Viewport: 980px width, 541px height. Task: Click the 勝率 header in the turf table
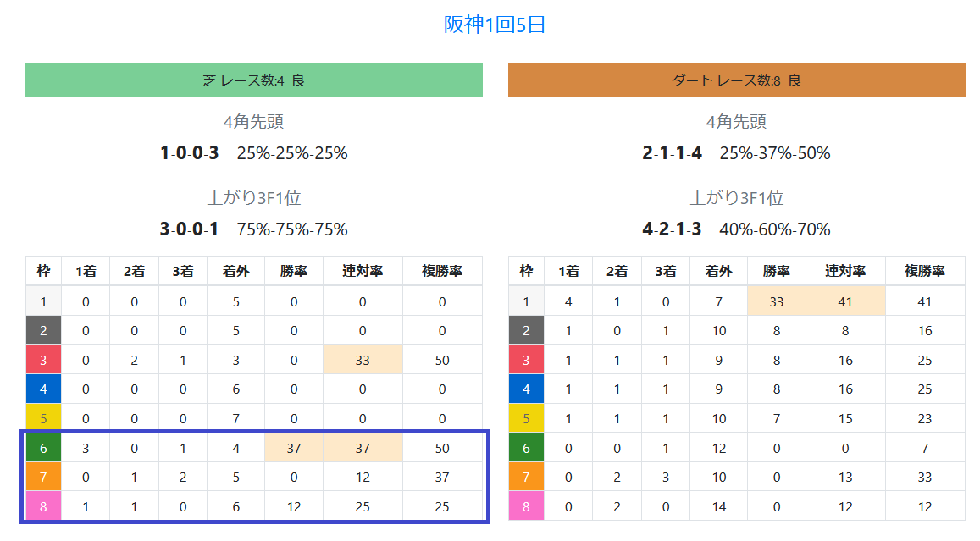click(x=294, y=271)
